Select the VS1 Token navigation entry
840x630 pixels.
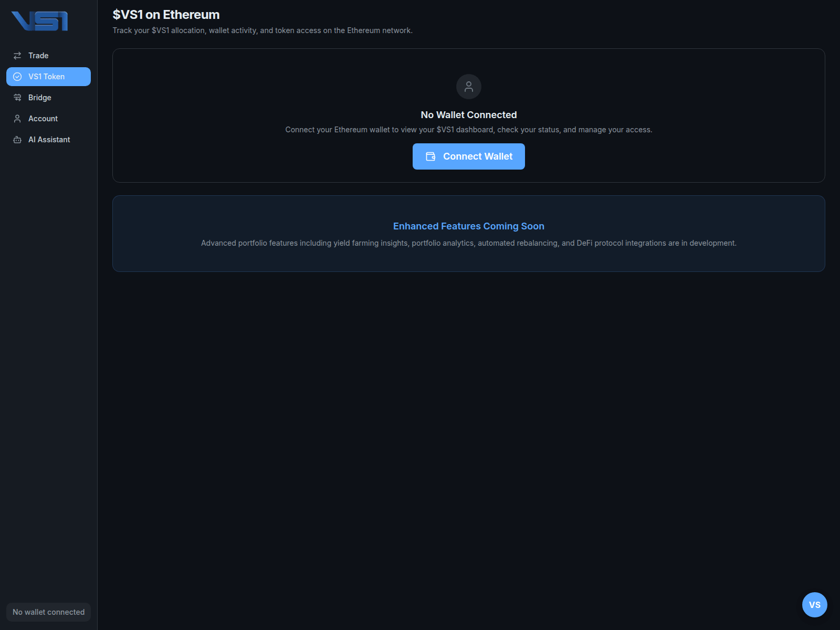(47, 76)
